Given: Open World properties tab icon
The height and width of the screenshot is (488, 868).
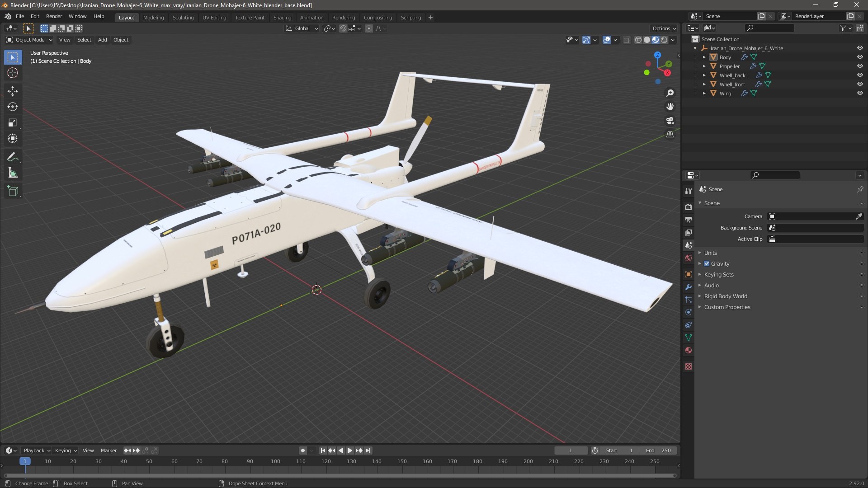Looking at the screenshot, I should point(689,258).
